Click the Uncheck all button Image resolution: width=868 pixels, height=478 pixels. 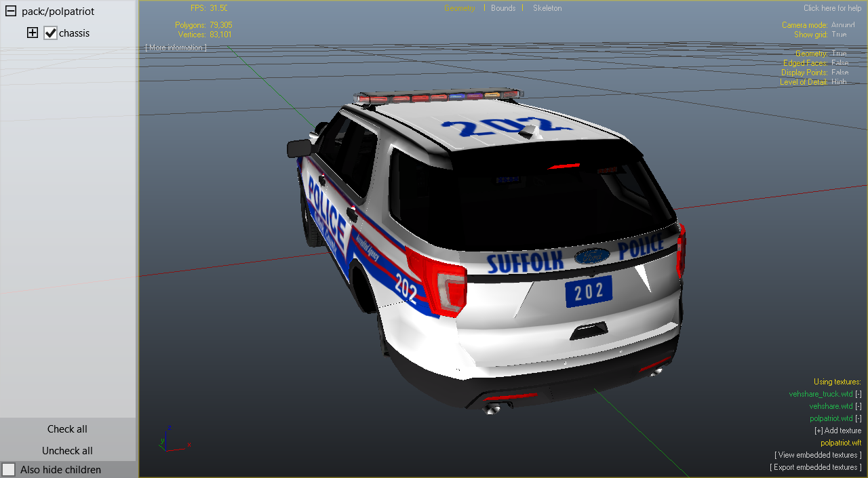click(67, 450)
